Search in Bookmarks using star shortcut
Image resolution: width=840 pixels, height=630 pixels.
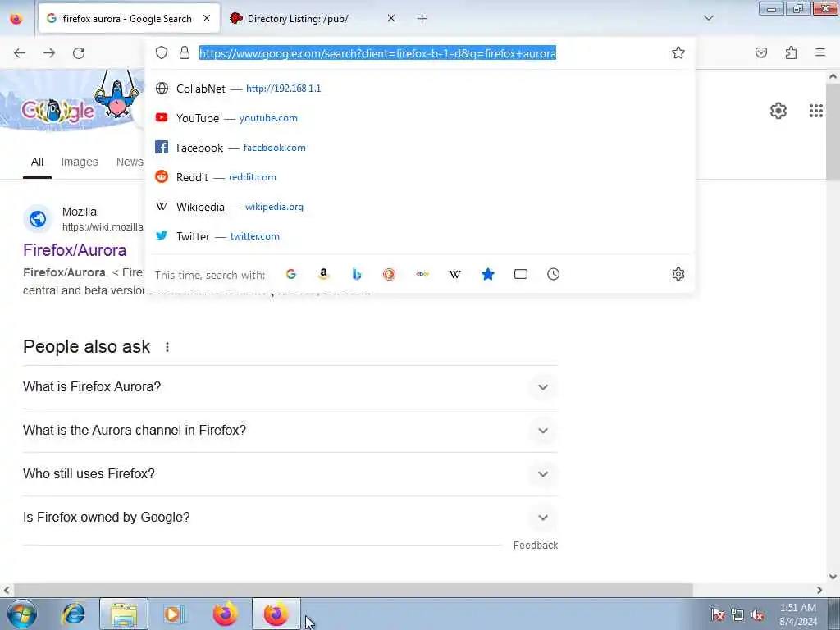tap(487, 274)
